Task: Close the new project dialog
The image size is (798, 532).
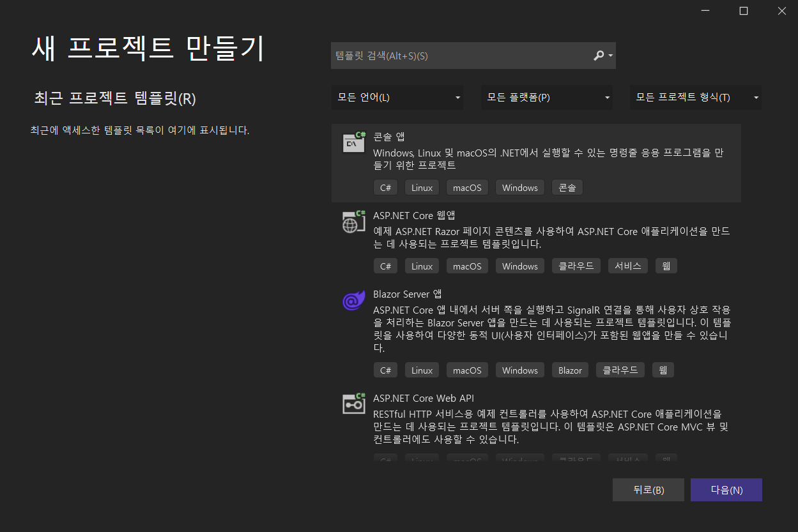Action: pos(782,11)
